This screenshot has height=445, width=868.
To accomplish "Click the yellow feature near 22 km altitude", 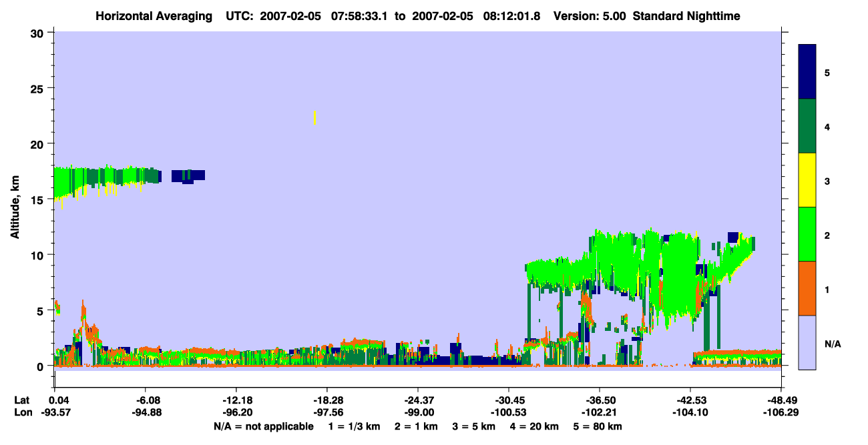I will 314,117.
